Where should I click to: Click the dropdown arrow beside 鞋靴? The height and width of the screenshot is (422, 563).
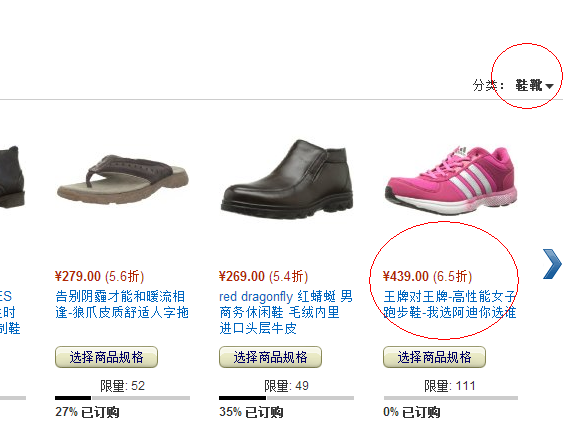click(549, 86)
